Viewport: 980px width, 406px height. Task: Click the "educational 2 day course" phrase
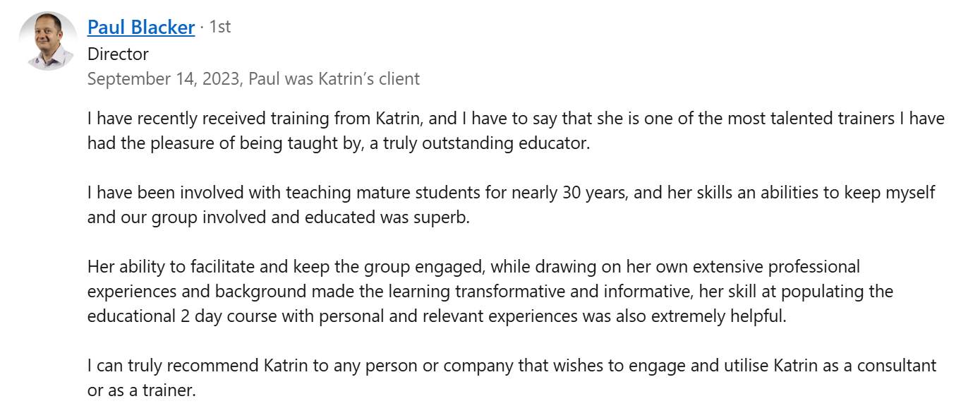[x=182, y=316]
